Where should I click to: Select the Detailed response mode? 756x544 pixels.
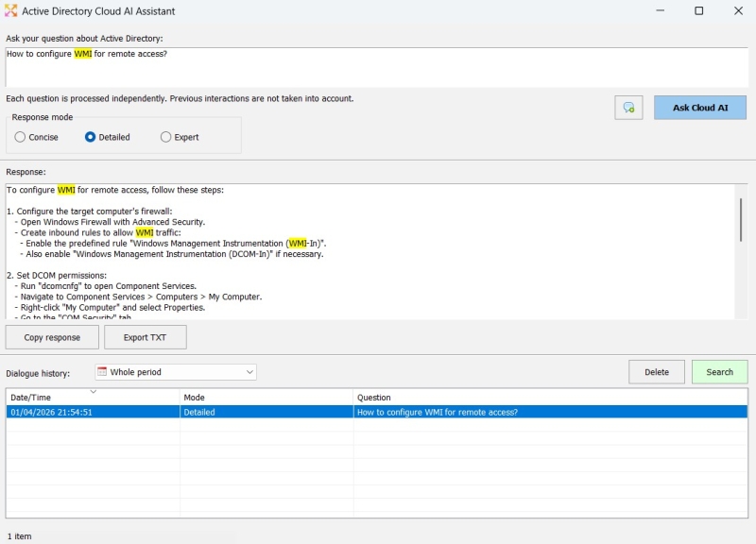(x=91, y=137)
